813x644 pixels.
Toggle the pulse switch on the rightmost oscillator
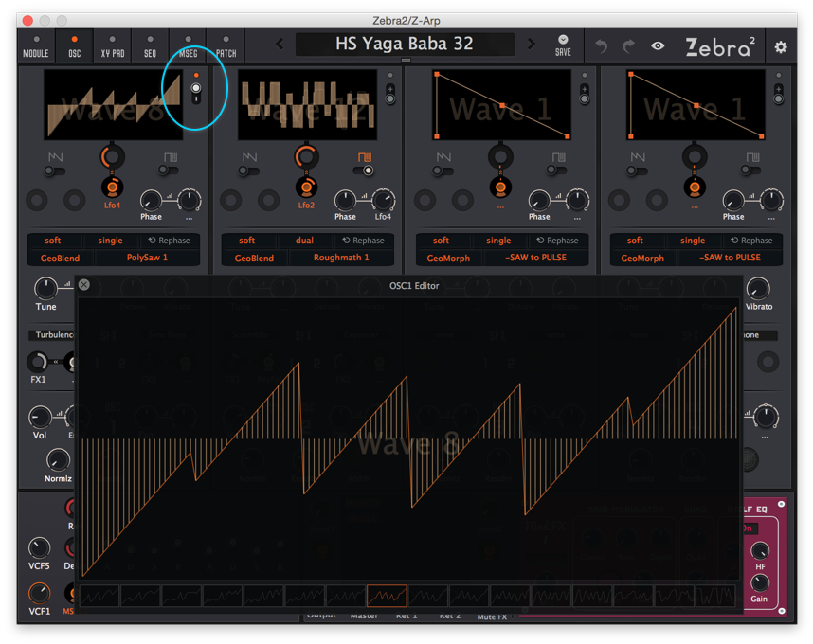click(x=751, y=170)
